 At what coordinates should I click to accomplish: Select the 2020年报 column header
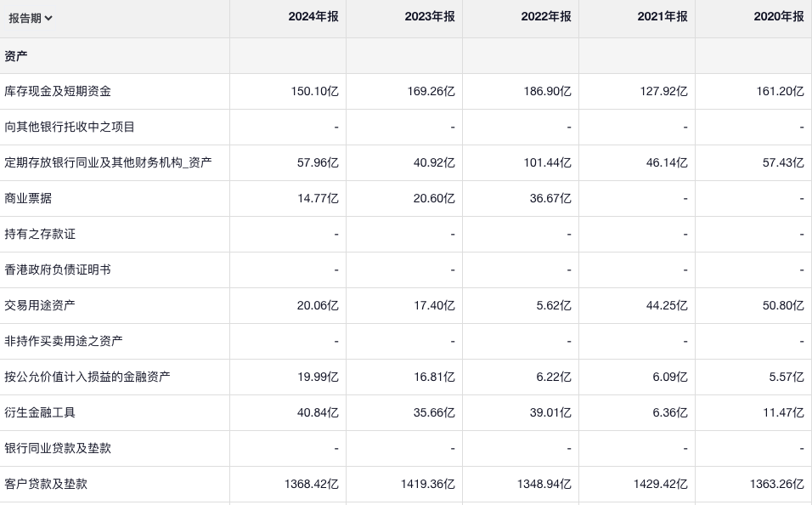[778, 17]
